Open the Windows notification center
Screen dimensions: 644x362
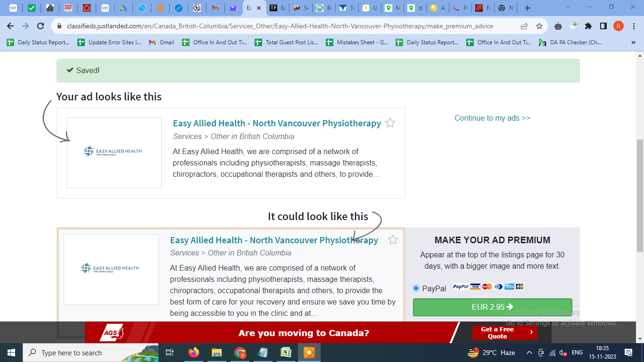pyautogui.click(x=628, y=353)
